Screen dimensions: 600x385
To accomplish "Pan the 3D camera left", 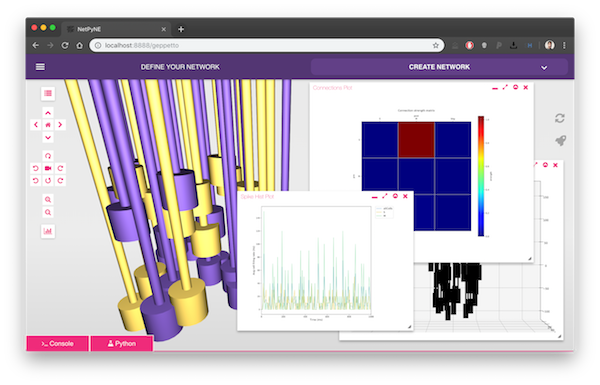I will (x=36, y=125).
